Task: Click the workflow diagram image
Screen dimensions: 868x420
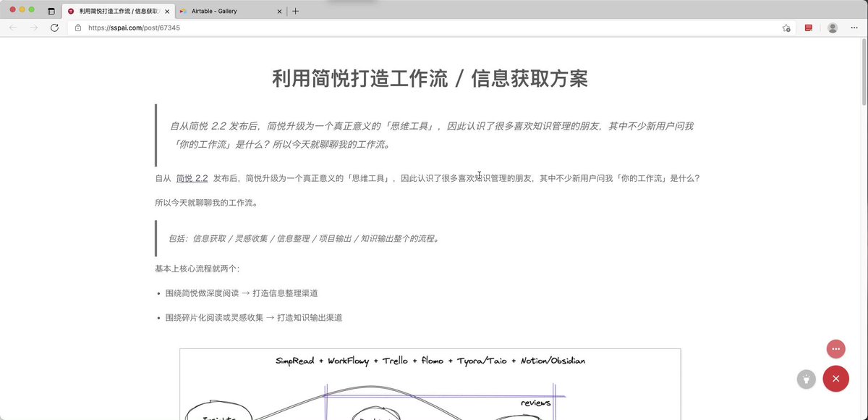Action: [x=430, y=384]
